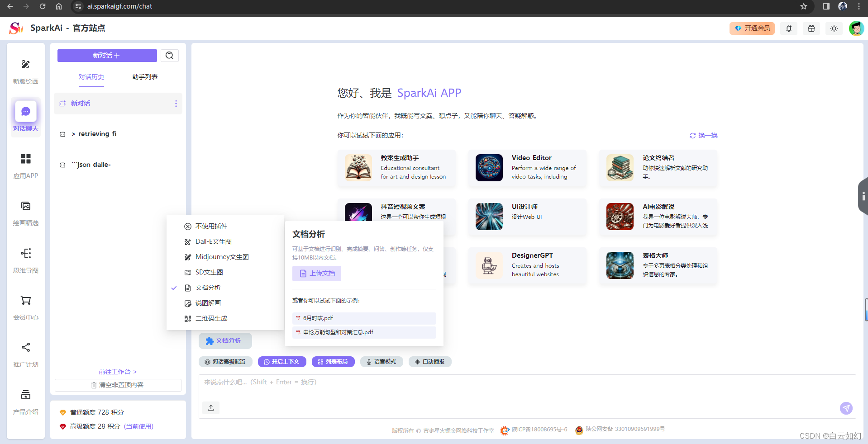Click the file upload icon in input box
Viewport: 868px width, 444px height.
tap(211, 408)
